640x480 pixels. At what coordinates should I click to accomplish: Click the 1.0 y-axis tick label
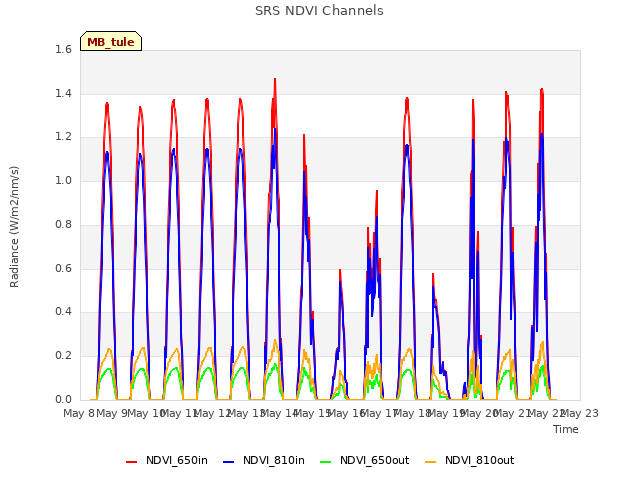click(63, 180)
